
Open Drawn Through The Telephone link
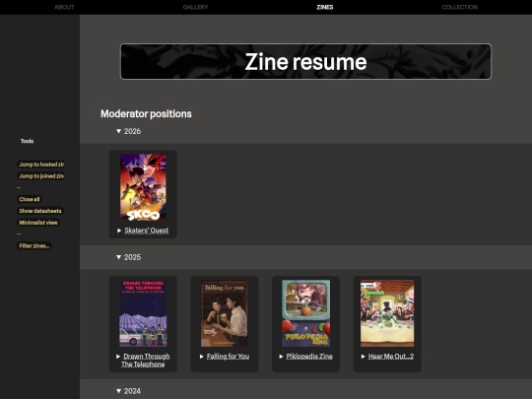click(x=146, y=360)
